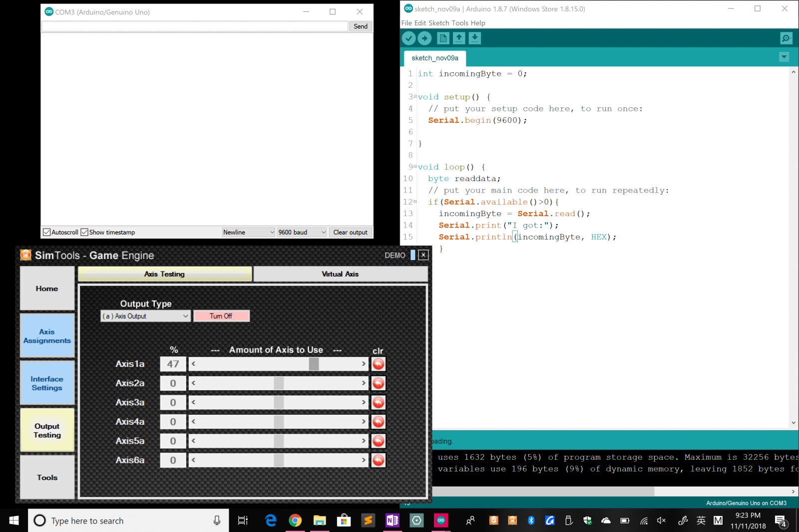Open OneNote from the taskbar
This screenshot has height=532, width=799.
(x=393, y=521)
